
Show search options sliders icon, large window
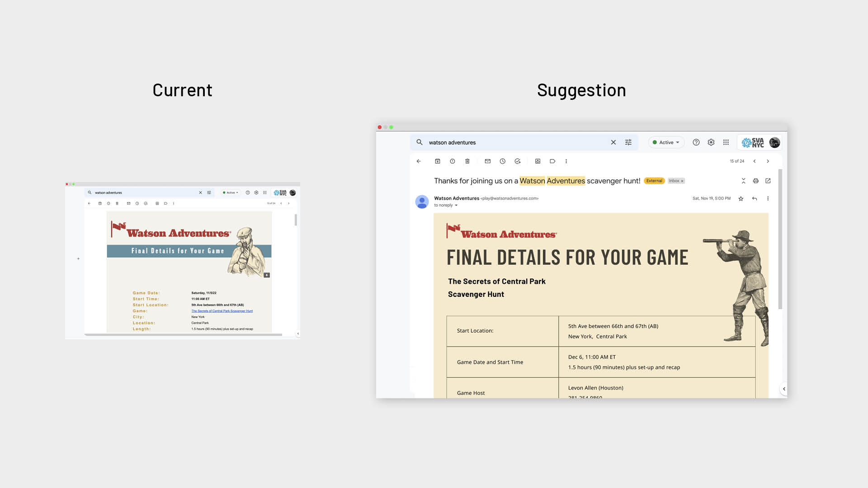tap(628, 142)
